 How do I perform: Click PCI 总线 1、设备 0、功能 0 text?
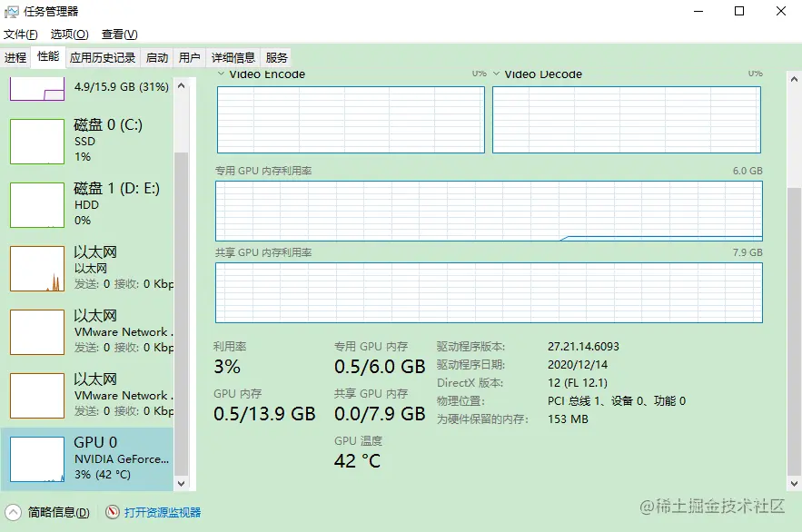[617, 401]
